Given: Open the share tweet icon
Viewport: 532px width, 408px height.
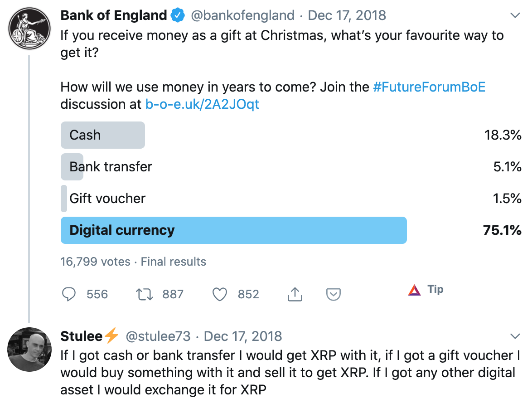Looking at the screenshot, I should pos(295,295).
